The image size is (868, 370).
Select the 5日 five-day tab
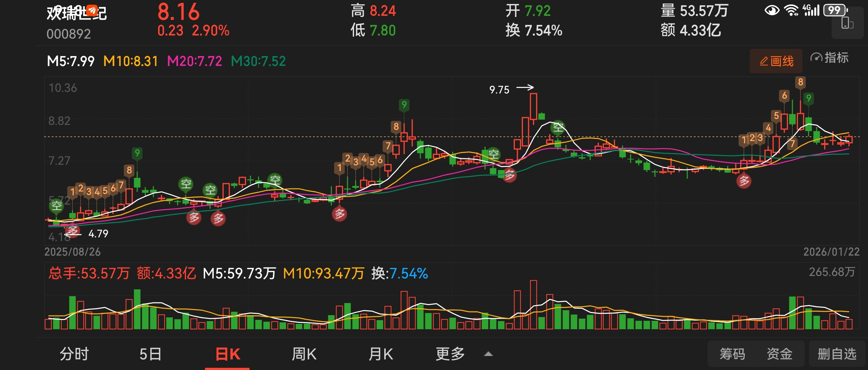[x=150, y=354]
